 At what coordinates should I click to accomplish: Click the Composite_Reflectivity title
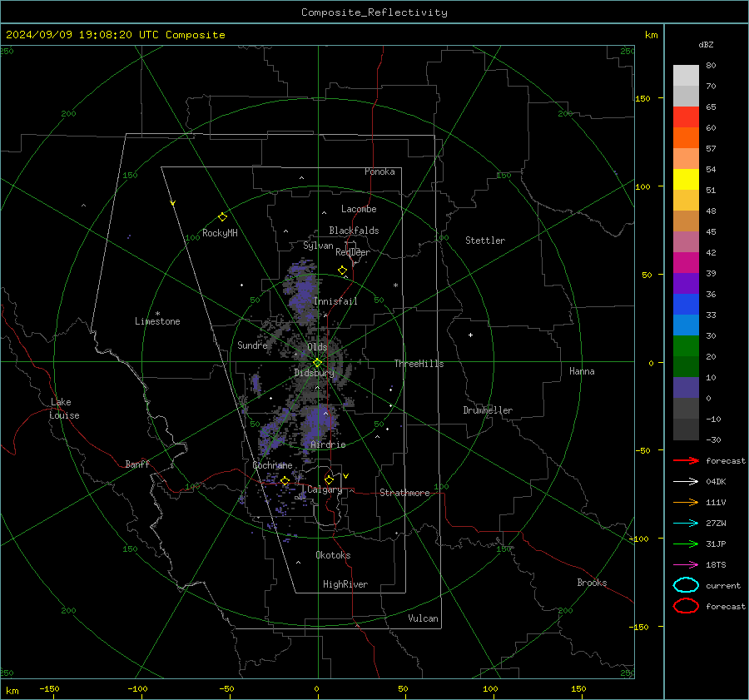coord(374,12)
